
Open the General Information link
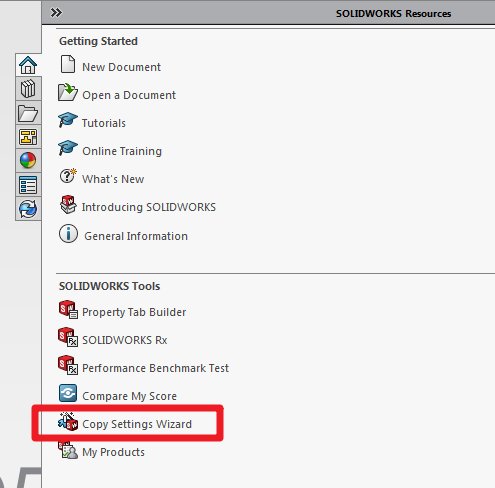[x=136, y=236]
